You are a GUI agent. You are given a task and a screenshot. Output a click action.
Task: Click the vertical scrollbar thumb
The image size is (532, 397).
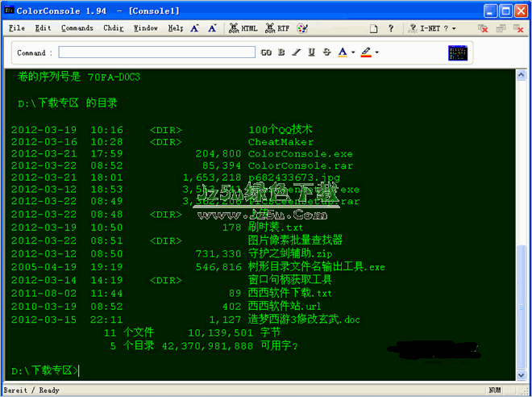(x=522, y=307)
